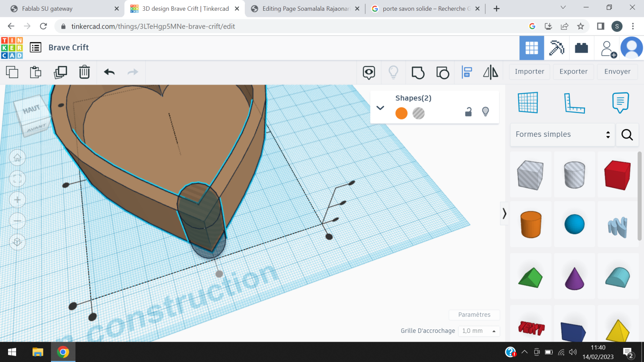This screenshot has height=362, width=644.
Task: Pick the red TEXT shape
Action: pos(531,328)
